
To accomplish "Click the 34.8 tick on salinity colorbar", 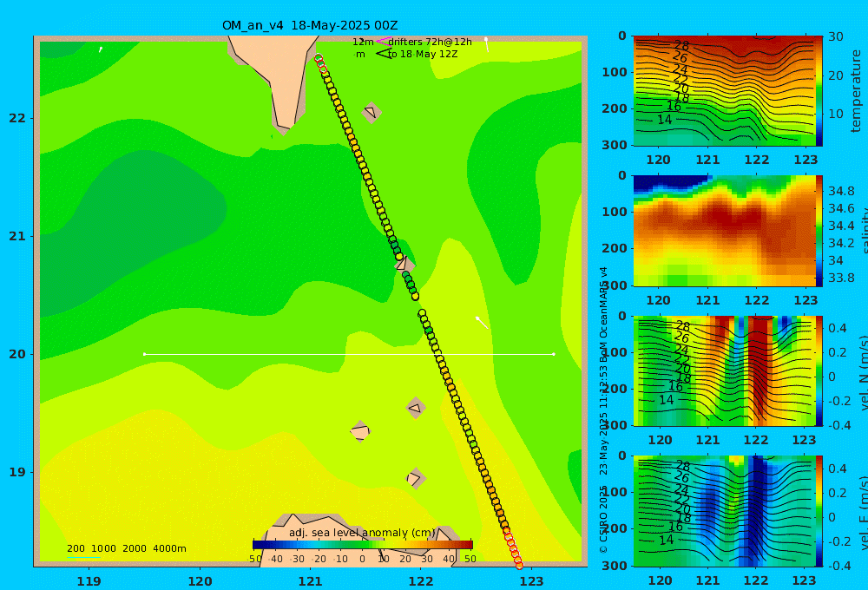I will click(841, 192).
